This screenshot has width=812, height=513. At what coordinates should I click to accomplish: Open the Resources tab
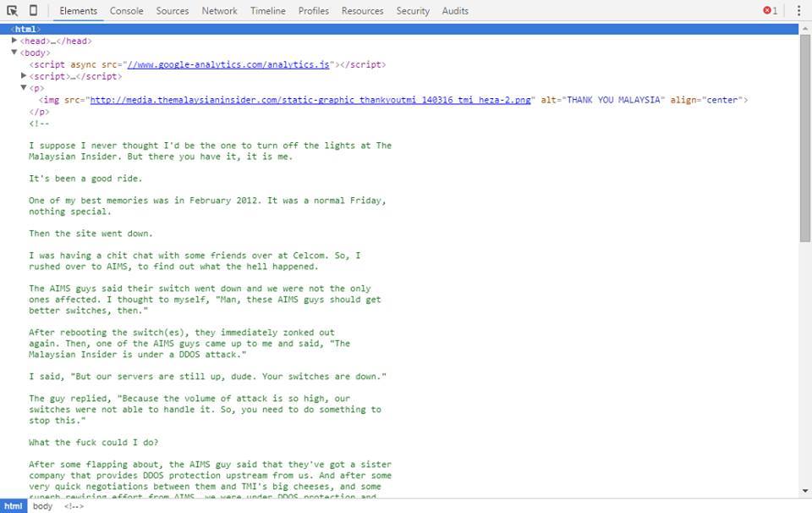tap(363, 10)
